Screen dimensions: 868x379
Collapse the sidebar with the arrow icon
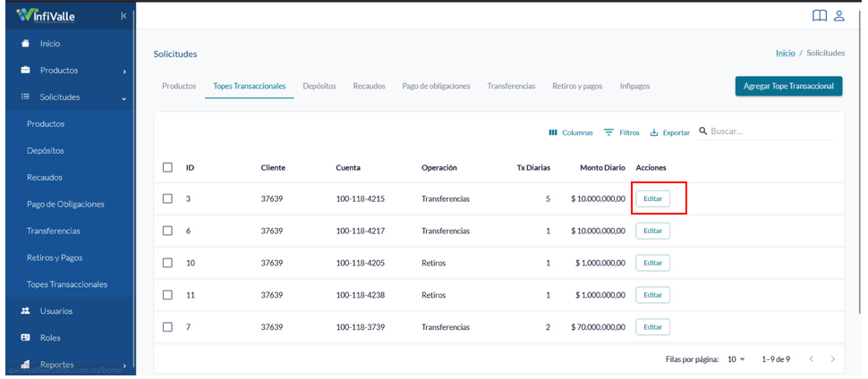tap(123, 16)
